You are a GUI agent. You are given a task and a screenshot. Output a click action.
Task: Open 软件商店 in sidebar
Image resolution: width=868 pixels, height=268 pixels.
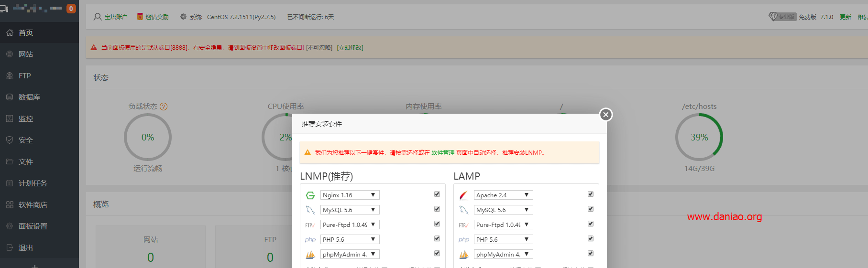39,204
